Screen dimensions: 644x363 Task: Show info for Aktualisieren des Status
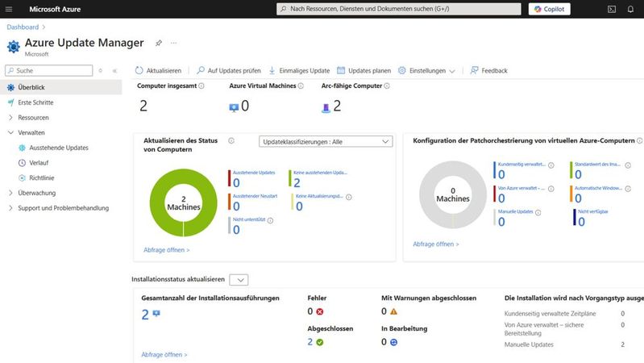click(x=231, y=140)
